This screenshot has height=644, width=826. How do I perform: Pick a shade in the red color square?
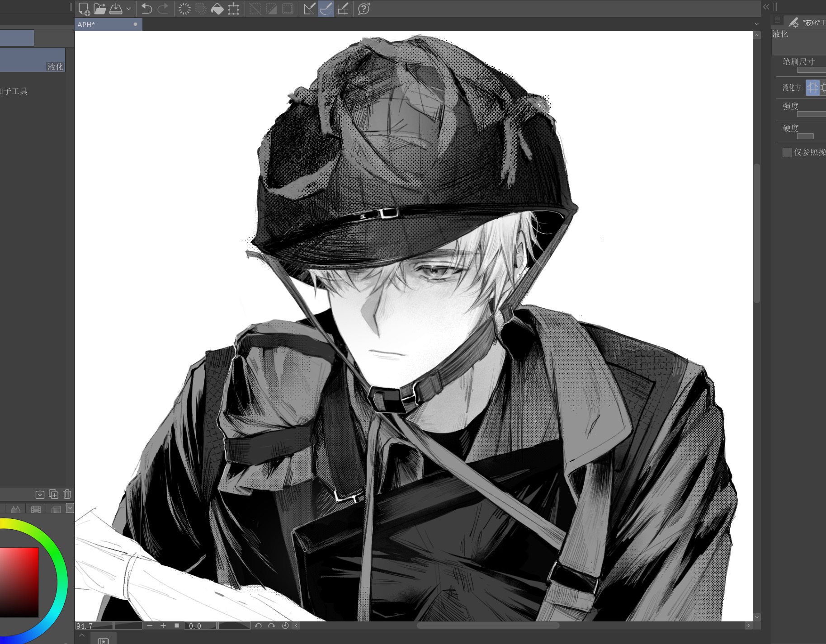pyautogui.click(x=19, y=582)
